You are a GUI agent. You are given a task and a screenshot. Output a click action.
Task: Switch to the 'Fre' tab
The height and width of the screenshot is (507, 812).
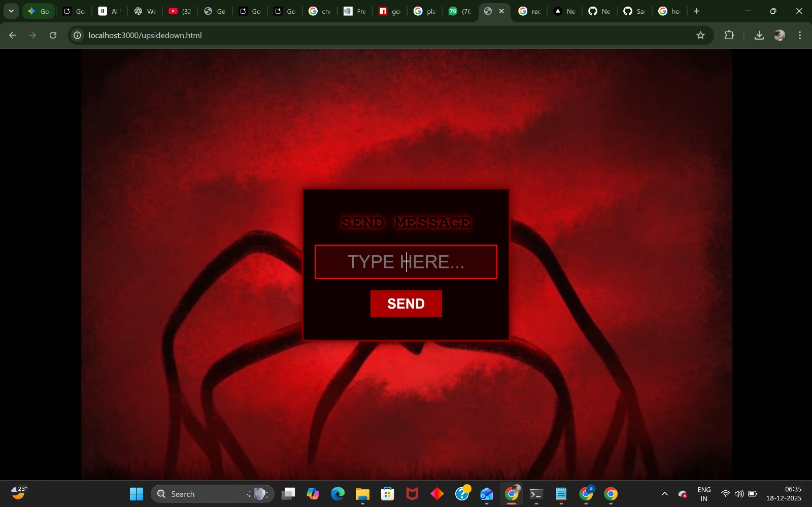[x=355, y=11]
